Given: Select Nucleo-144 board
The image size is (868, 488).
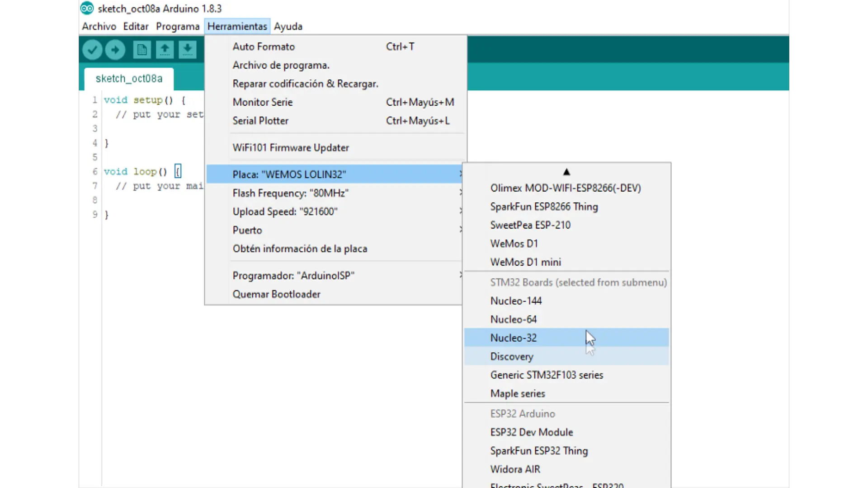Looking at the screenshot, I should coord(566,301).
